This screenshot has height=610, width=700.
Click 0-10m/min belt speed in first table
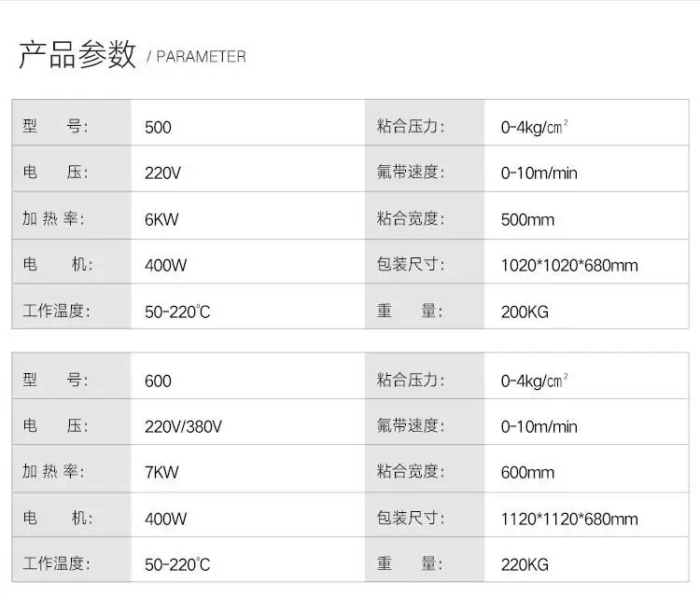(x=539, y=173)
